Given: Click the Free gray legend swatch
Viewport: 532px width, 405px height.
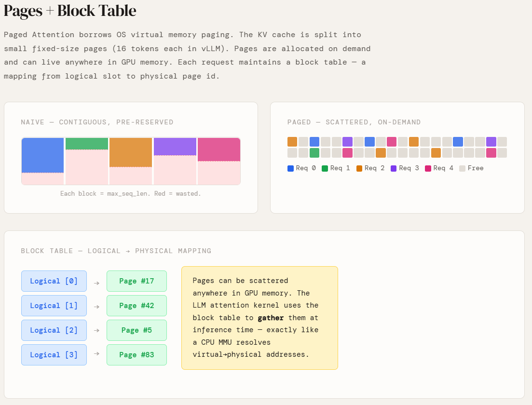Looking at the screenshot, I should [463, 168].
